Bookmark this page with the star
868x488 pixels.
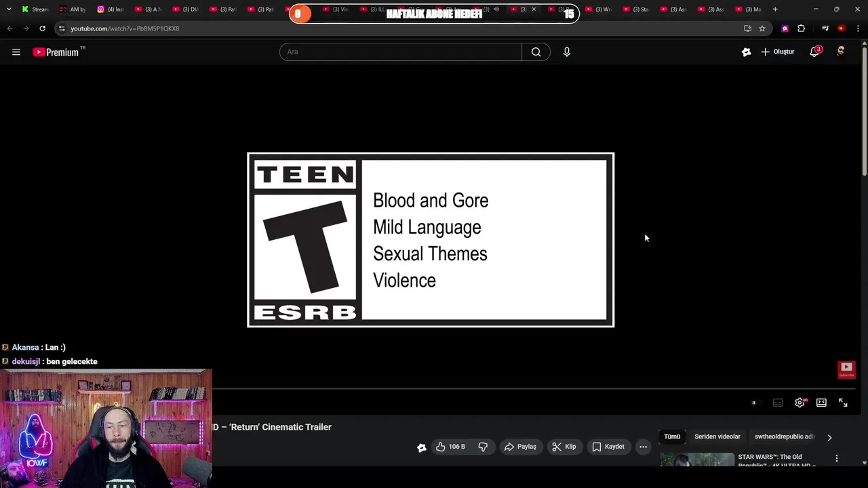(762, 28)
